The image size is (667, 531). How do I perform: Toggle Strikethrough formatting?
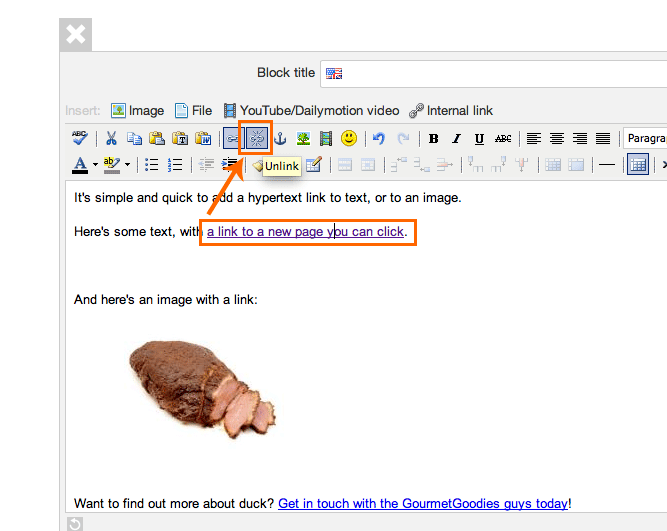point(503,138)
